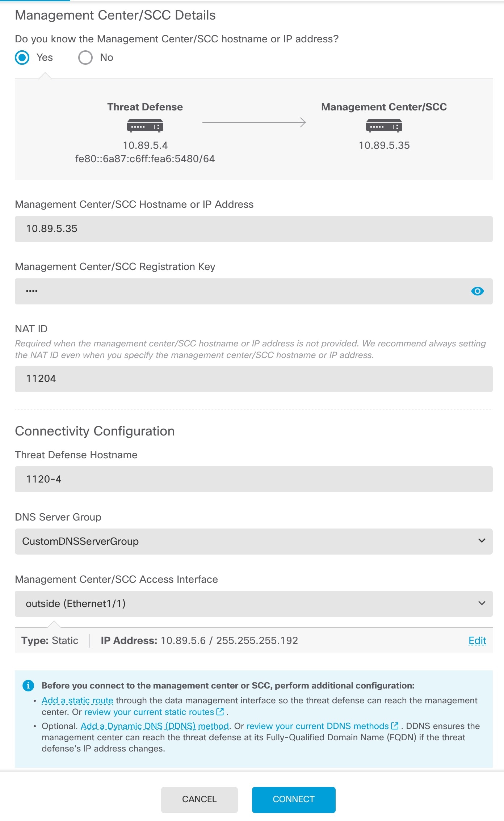Click external link icon after static routes
The image size is (504, 821).
(x=220, y=712)
